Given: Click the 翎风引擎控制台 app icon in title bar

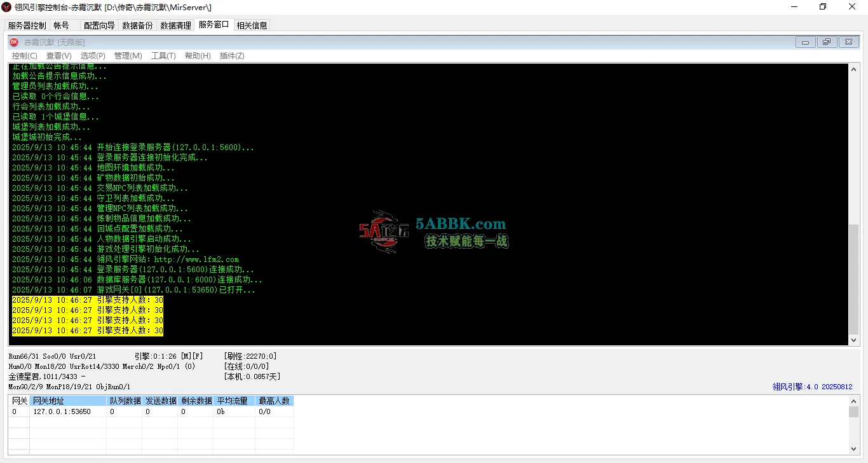Looking at the screenshot, I should (7, 7).
